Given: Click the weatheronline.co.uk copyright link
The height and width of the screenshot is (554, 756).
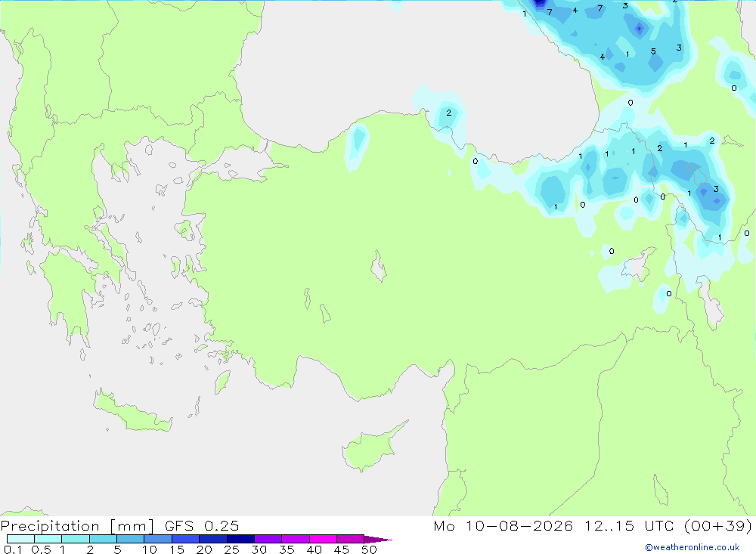Looking at the screenshot, I should tap(692, 547).
